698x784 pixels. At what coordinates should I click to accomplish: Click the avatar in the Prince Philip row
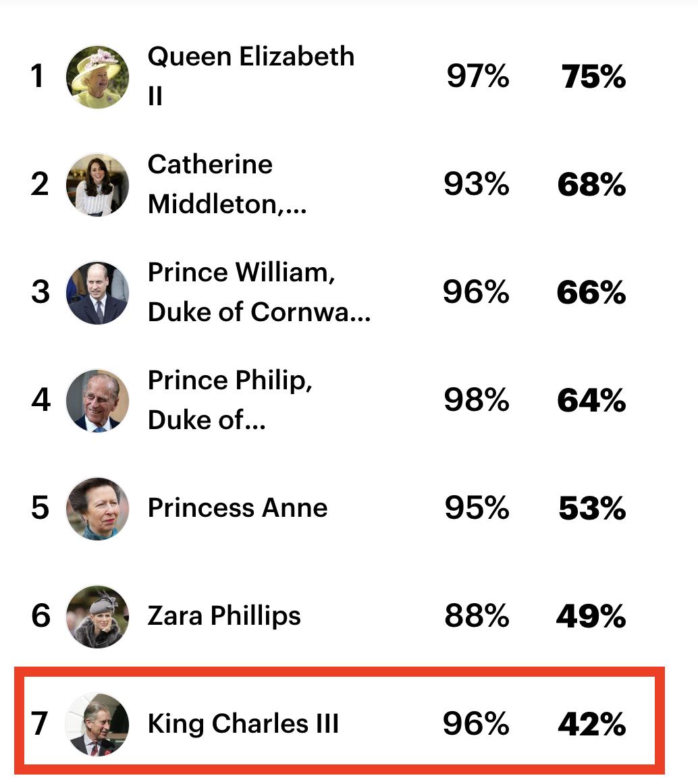(x=97, y=401)
